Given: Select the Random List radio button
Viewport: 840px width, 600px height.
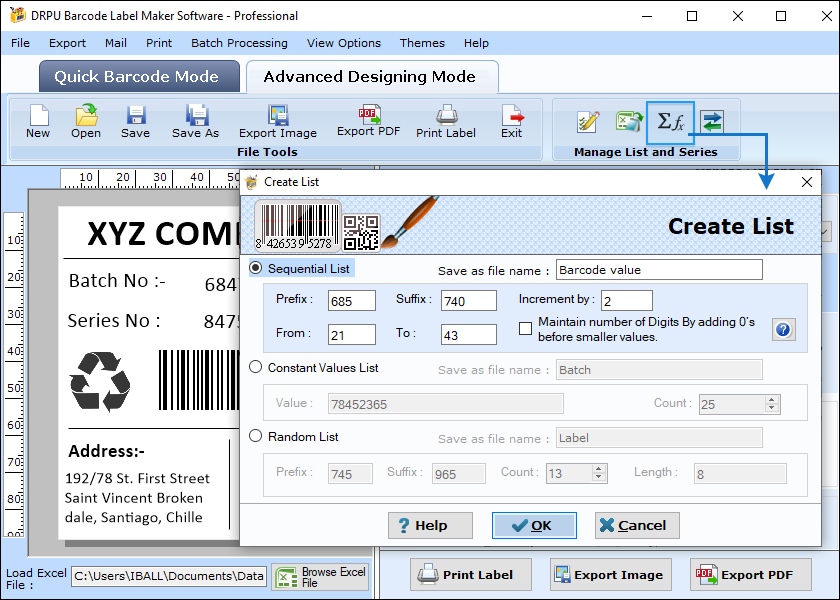Looking at the screenshot, I should 256,436.
